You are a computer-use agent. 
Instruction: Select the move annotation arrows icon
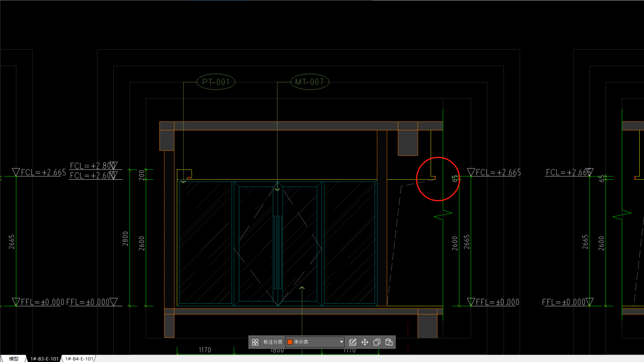tap(365, 342)
